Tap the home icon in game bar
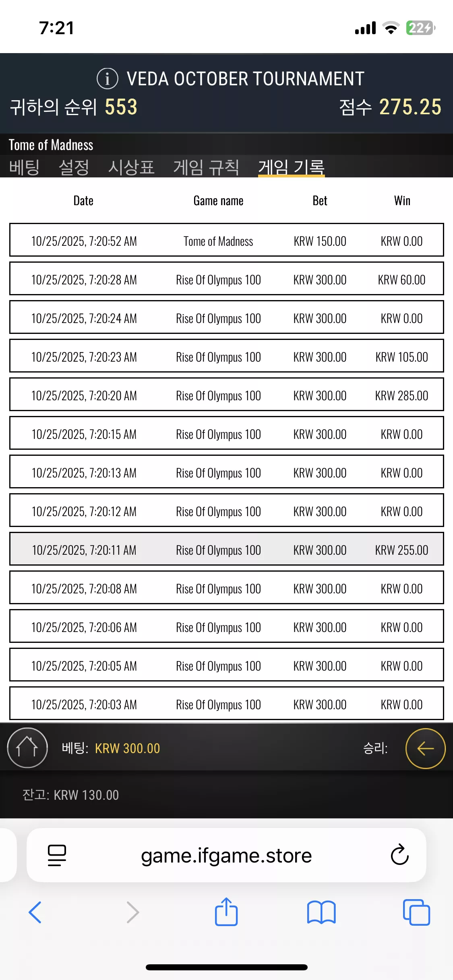Screen dimensions: 453x980 (27, 748)
